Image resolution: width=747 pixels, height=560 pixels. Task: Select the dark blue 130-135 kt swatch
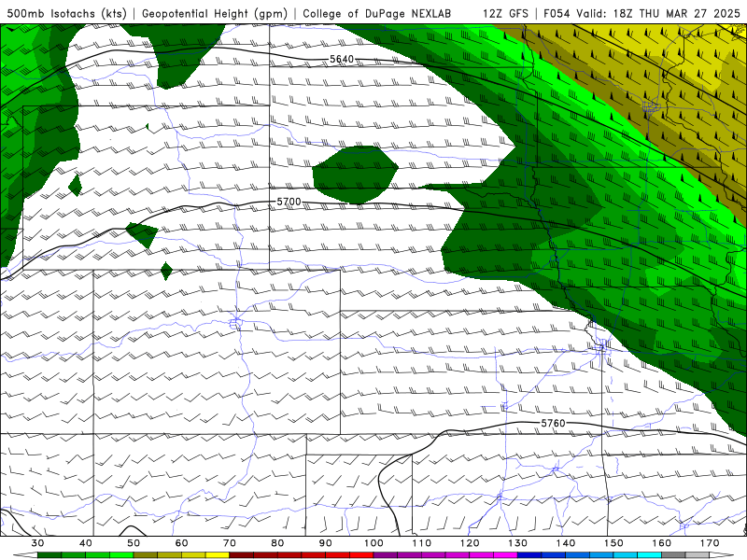[x=529, y=555]
